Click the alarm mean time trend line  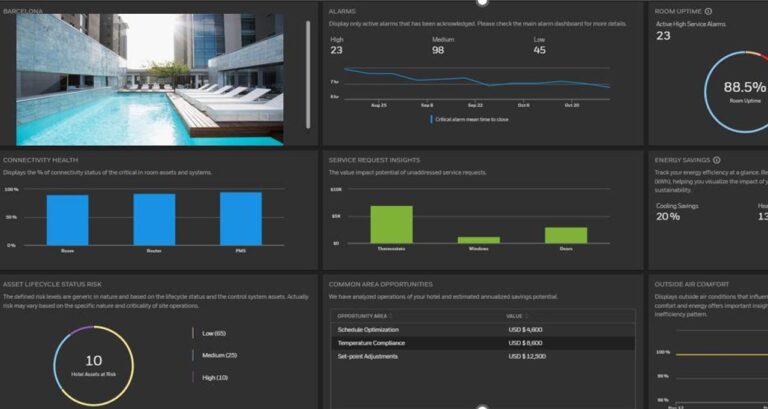coord(478,79)
